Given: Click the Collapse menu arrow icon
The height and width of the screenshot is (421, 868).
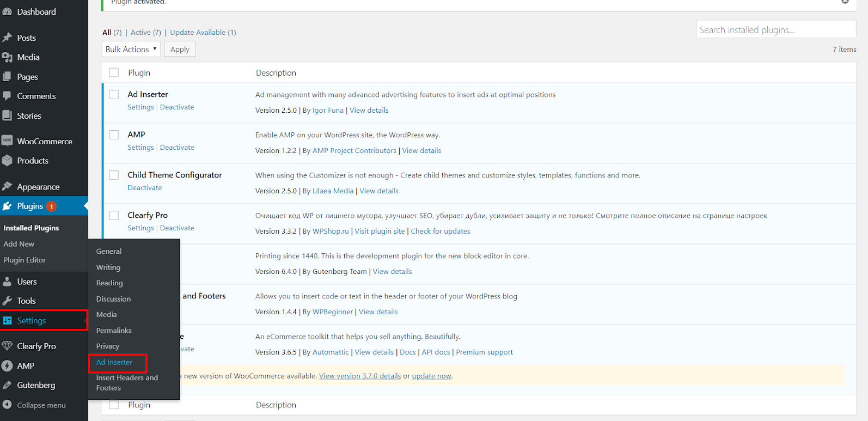Looking at the screenshot, I should click(x=7, y=405).
